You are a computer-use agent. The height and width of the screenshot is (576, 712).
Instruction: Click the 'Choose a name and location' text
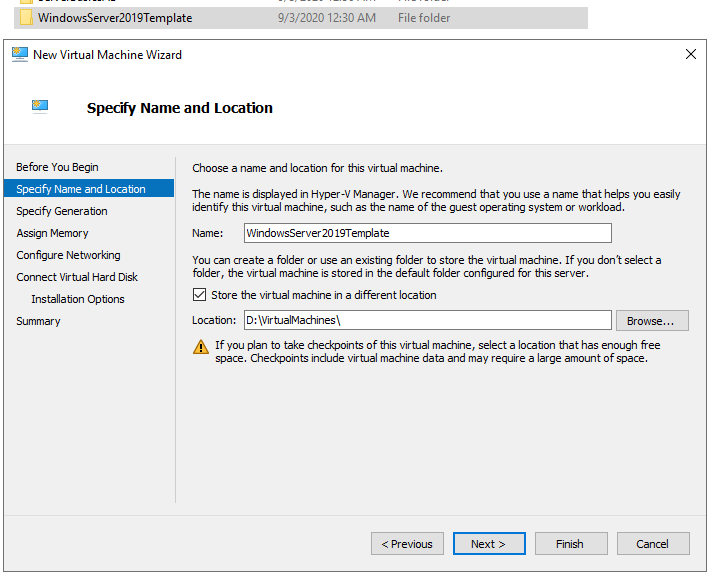coord(317,168)
